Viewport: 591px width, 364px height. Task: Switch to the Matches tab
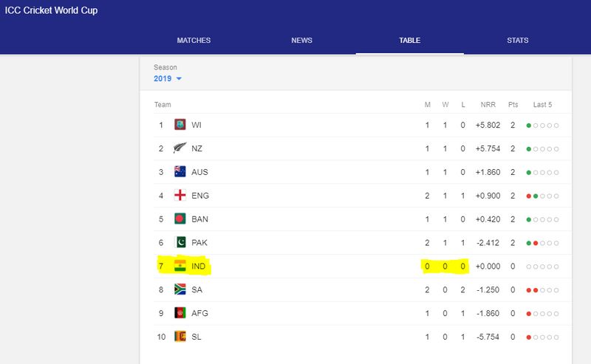click(x=194, y=40)
